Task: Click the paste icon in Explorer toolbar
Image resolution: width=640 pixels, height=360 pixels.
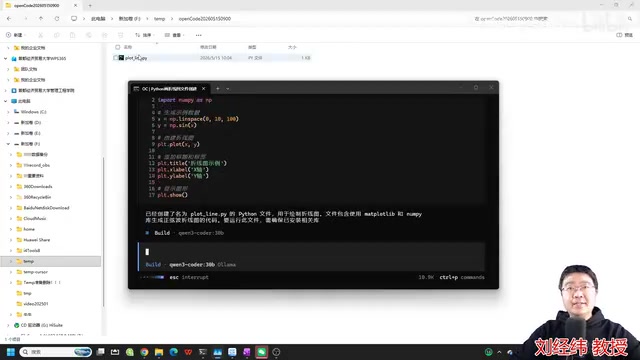Action: pos(73,35)
